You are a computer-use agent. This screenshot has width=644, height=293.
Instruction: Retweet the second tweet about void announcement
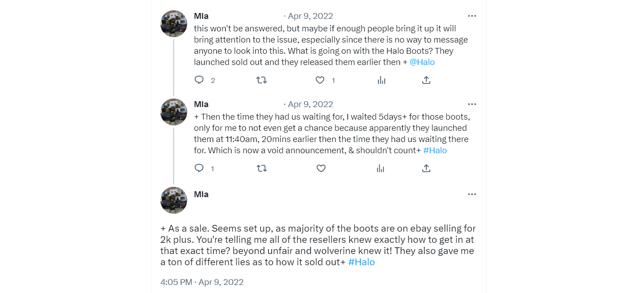[x=262, y=168]
